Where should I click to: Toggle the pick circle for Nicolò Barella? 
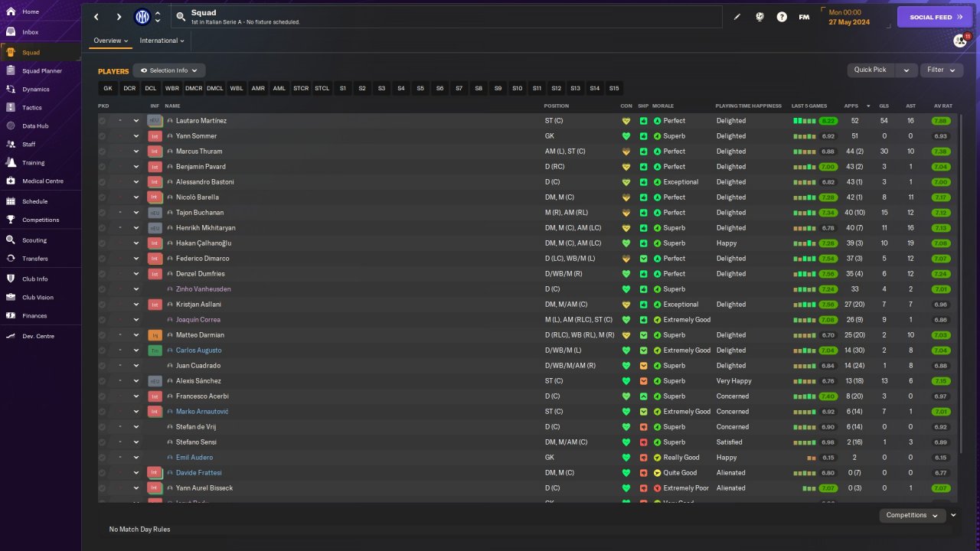click(x=103, y=197)
